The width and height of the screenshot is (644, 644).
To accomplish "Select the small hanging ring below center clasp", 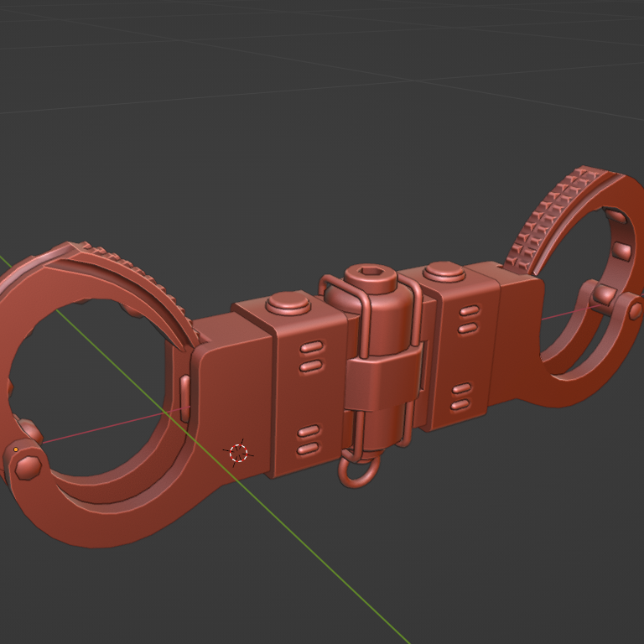I will (x=356, y=472).
